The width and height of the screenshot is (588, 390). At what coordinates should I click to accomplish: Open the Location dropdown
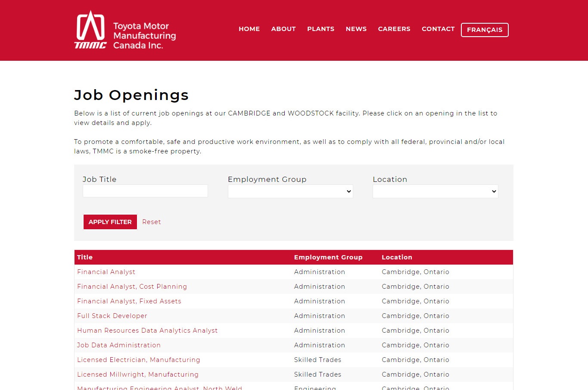[435, 191]
